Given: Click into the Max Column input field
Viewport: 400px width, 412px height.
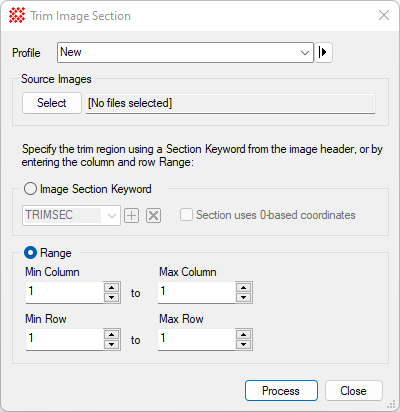Looking at the screenshot, I should (x=197, y=292).
